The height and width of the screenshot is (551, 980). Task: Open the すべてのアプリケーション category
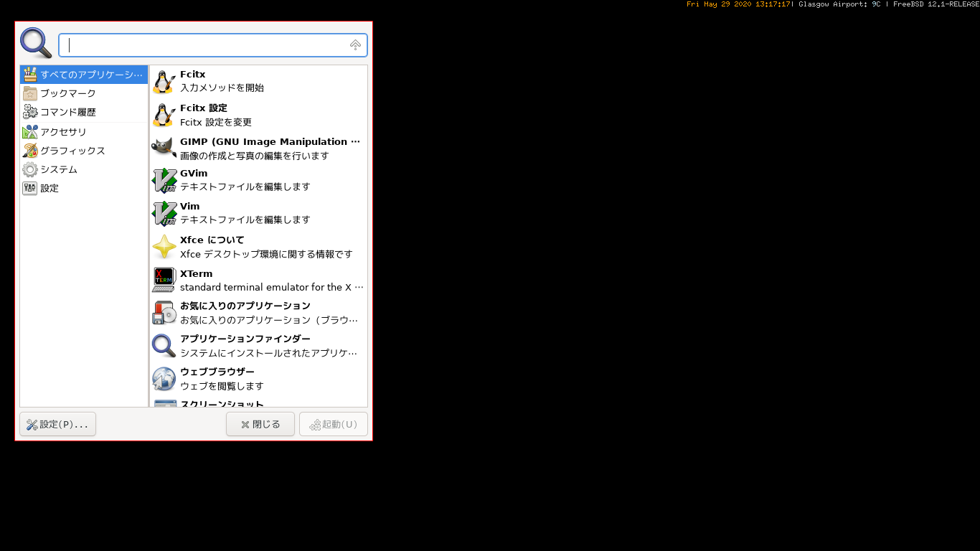coord(84,75)
